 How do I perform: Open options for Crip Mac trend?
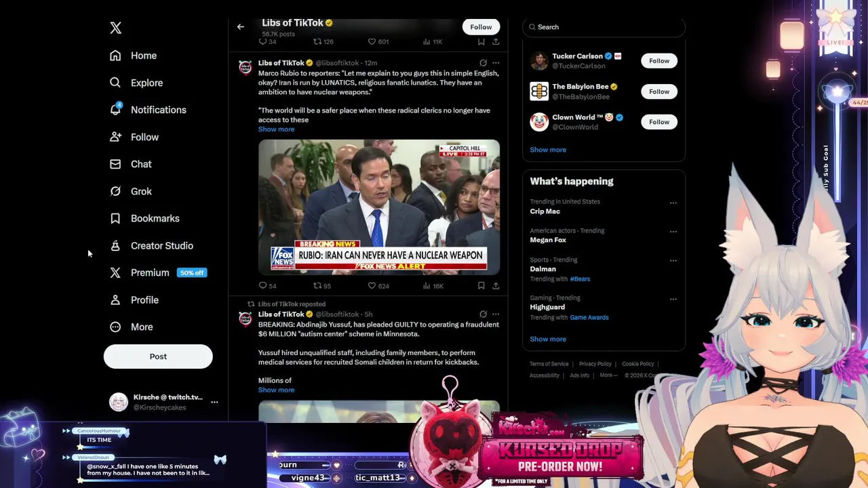click(x=673, y=203)
